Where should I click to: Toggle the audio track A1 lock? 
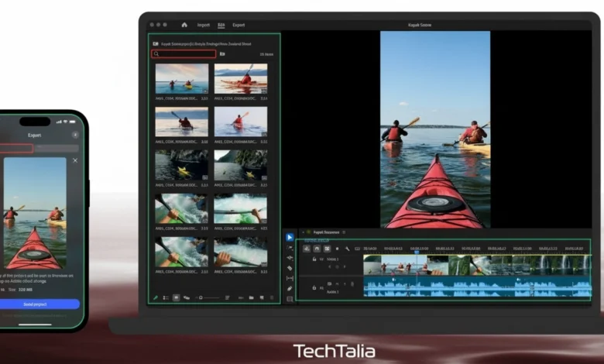point(314,287)
